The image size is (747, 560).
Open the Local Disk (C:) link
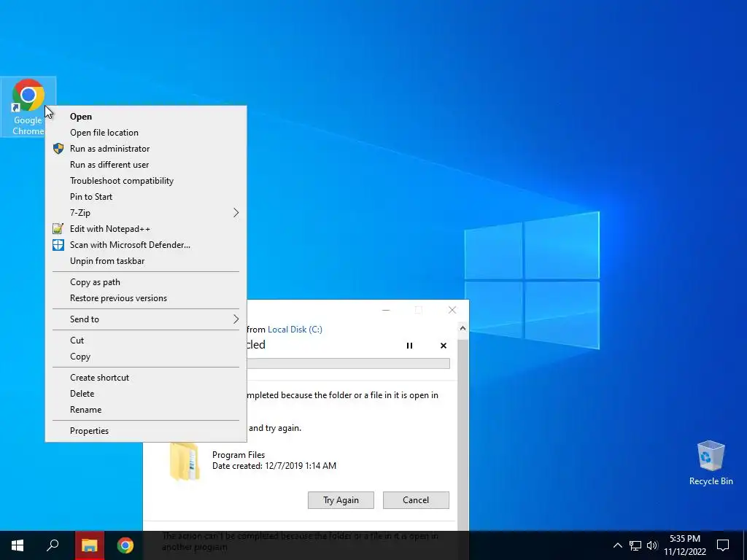click(x=295, y=330)
